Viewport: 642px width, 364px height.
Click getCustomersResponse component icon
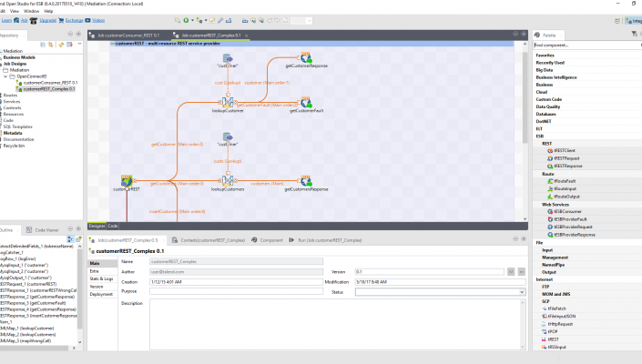tap(306, 181)
